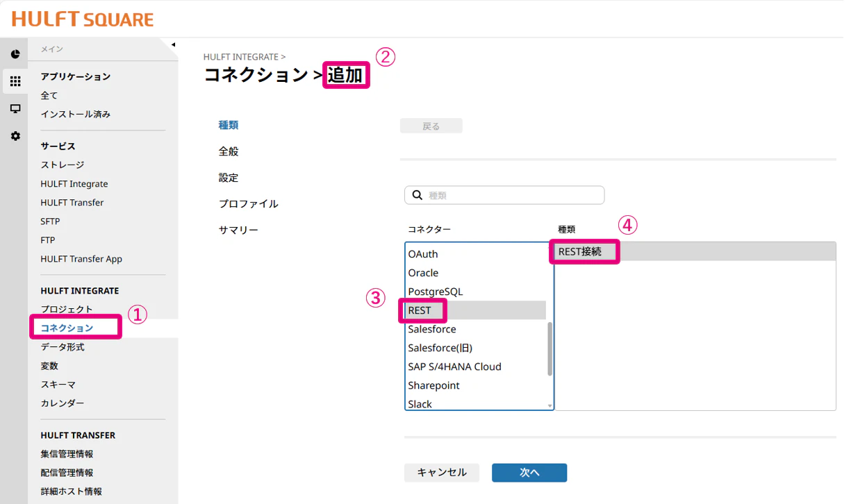Click the 種類 search input field

click(504, 195)
